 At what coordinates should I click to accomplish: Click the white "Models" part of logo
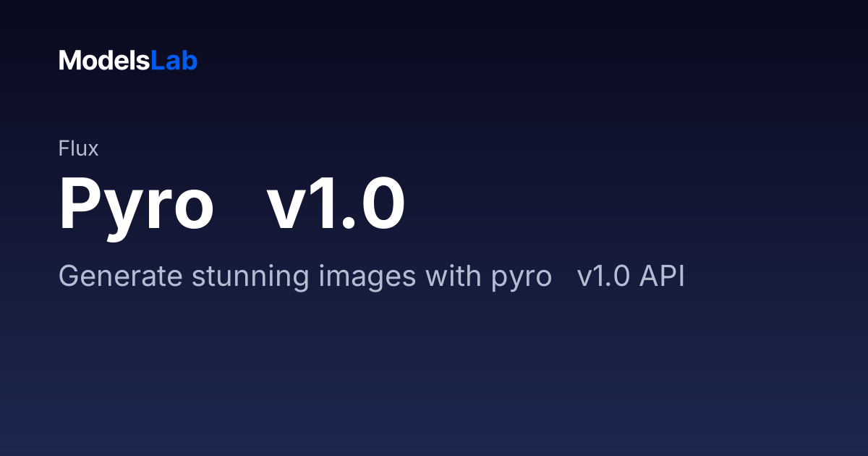coord(104,61)
